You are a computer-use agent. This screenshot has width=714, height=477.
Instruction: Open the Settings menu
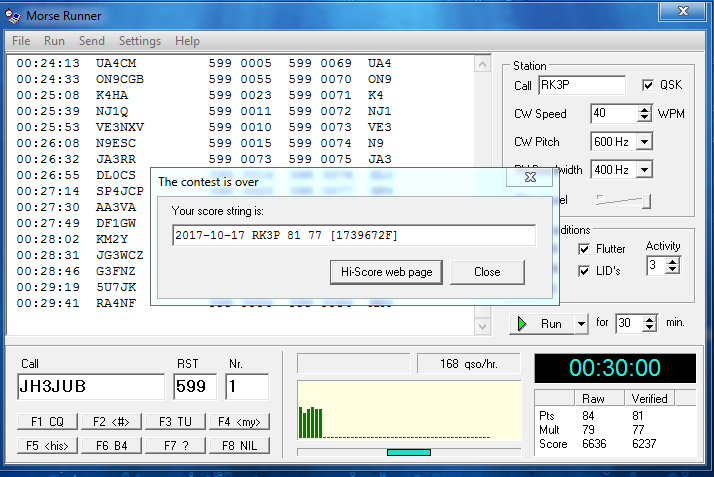(139, 41)
